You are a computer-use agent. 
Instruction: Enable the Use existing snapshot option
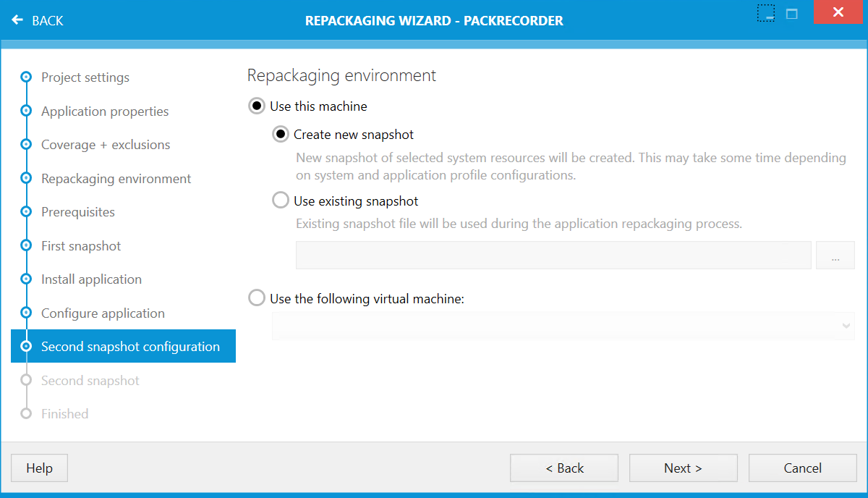pyautogui.click(x=281, y=201)
